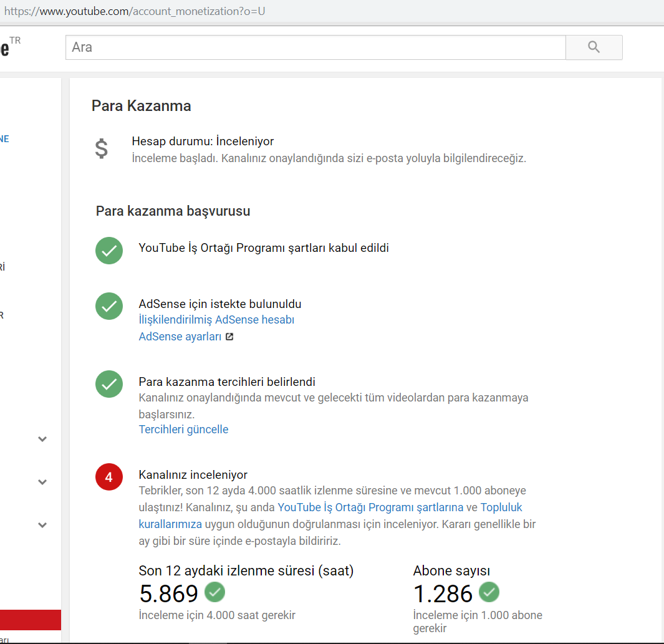Open YouTube İş Ortağı Programı şartlarına link

(370, 507)
